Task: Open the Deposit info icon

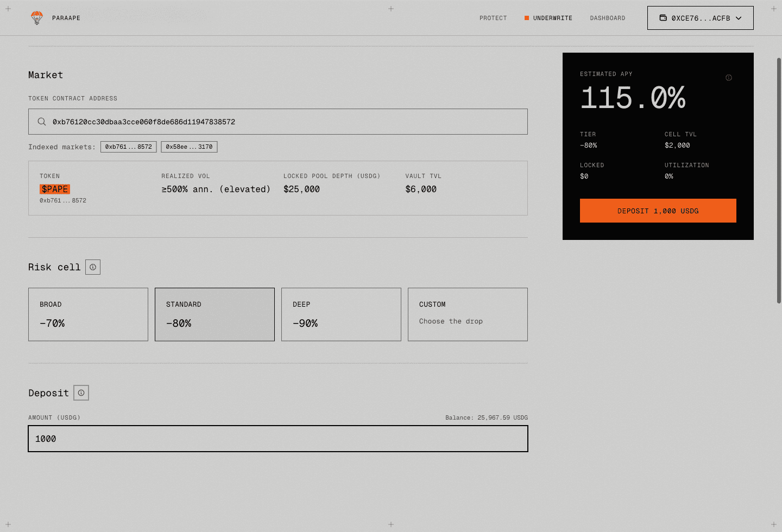Action: (81, 393)
